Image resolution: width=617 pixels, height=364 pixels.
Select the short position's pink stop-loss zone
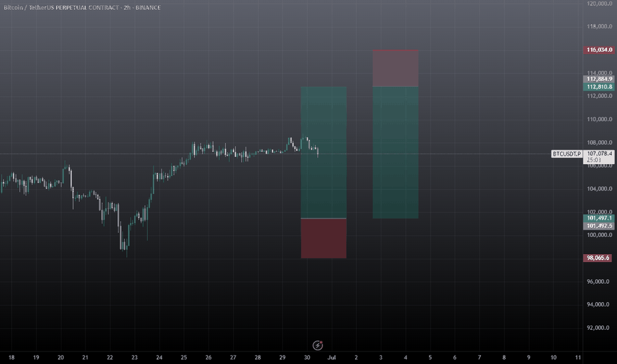tap(395, 68)
